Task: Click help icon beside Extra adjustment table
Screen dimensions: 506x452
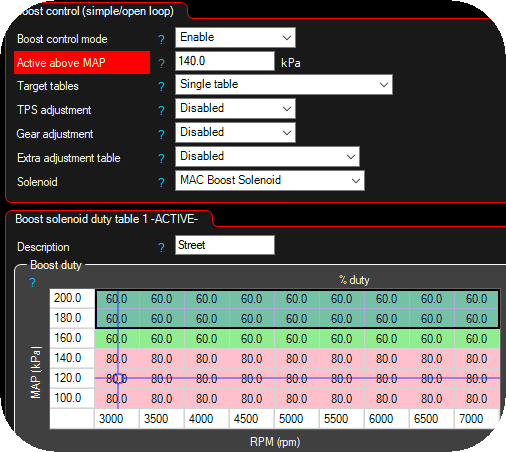Action: [161, 158]
